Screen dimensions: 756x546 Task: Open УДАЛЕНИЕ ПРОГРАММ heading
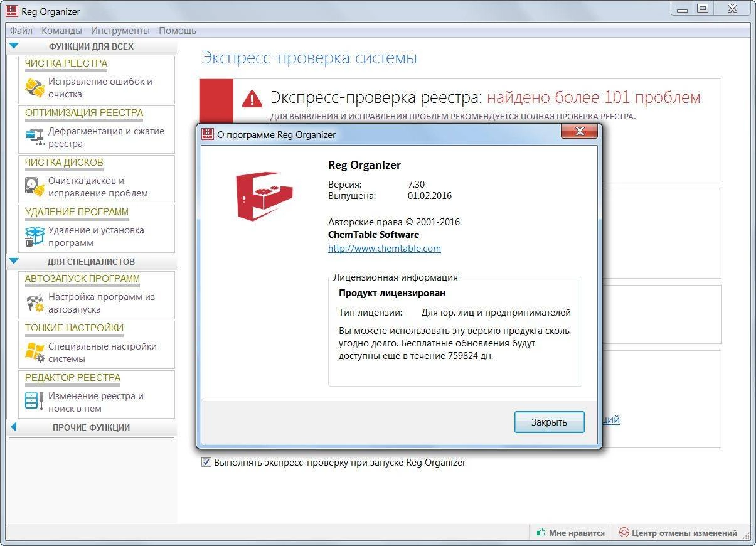tap(77, 212)
